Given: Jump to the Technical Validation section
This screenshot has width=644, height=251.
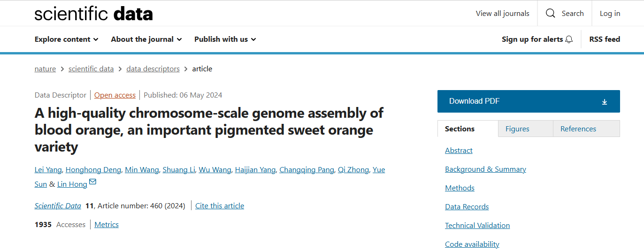Looking at the screenshot, I should tap(477, 226).
